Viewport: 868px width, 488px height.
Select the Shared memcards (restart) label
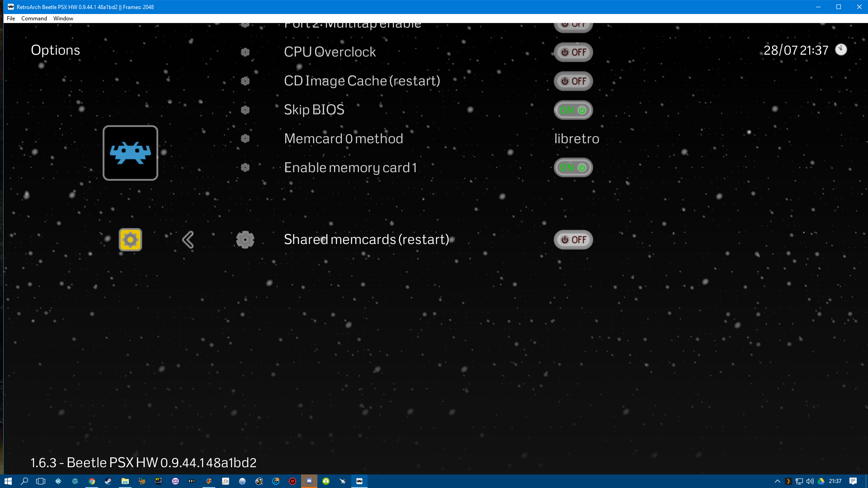tap(367, 239)
